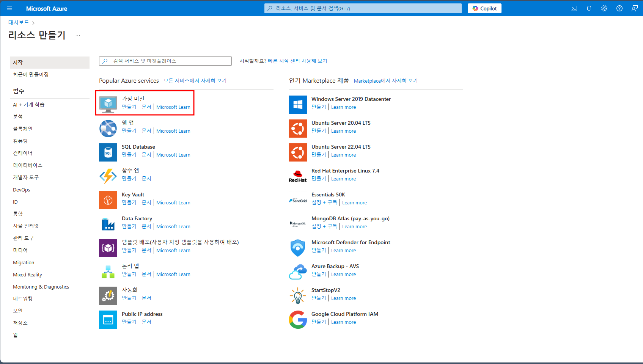Open the Copilot button
This screenshot has height=364, width=643.
tap(484, 8)
